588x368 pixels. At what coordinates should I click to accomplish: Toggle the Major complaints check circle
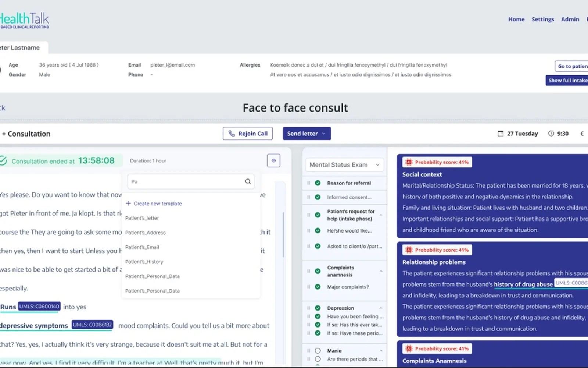coord(318,287)
